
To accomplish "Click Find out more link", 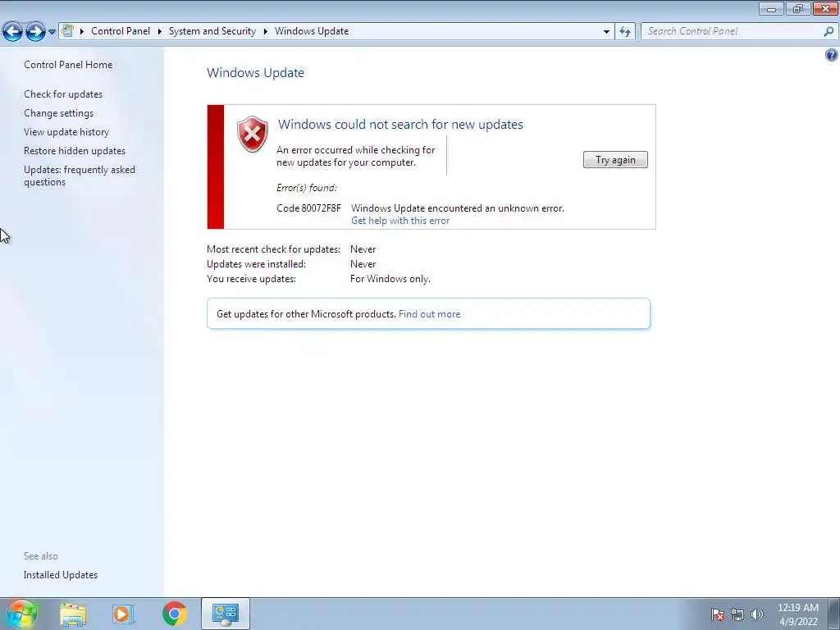I will point(429,314).
